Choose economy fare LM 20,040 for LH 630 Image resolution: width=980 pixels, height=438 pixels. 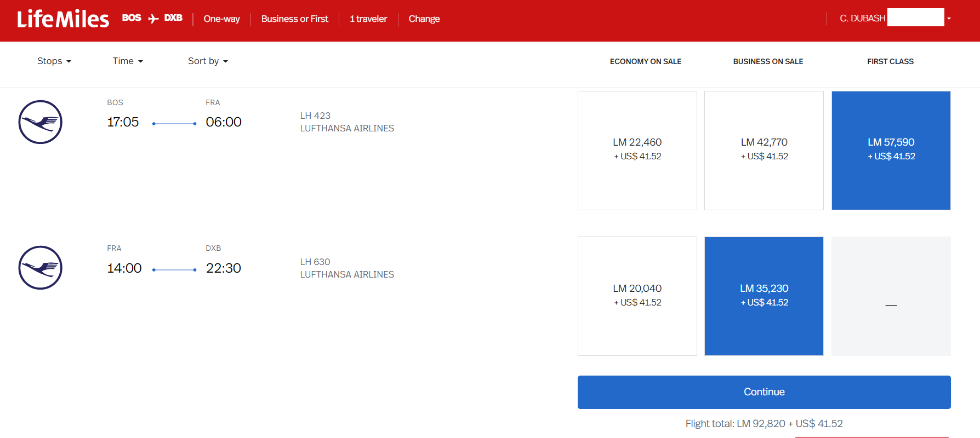(x=637, y=296)
